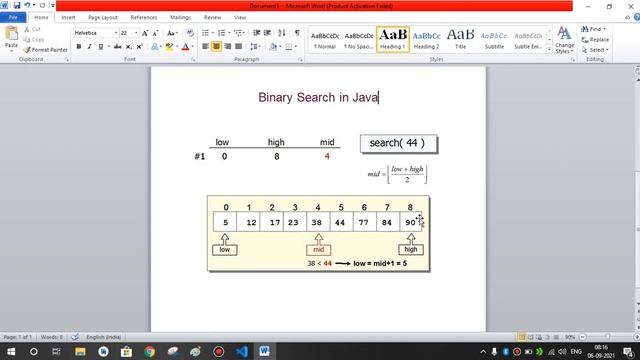Open the Styles dialog launcher

573,60
